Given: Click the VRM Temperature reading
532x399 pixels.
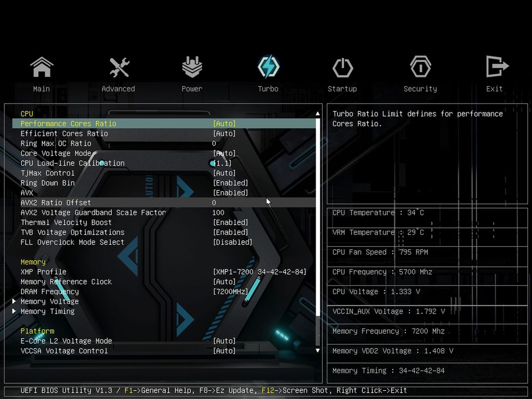Looking at the screenshot, I should 378,232.
